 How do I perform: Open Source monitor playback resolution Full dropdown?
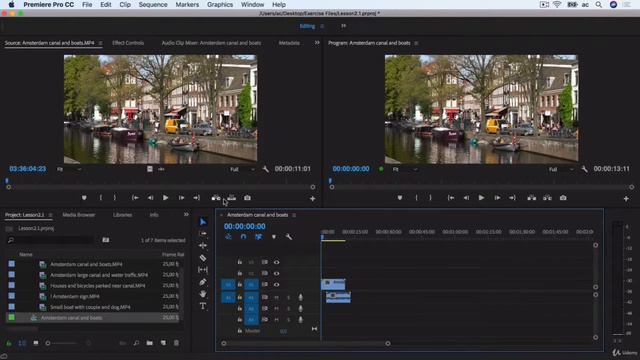242,169
